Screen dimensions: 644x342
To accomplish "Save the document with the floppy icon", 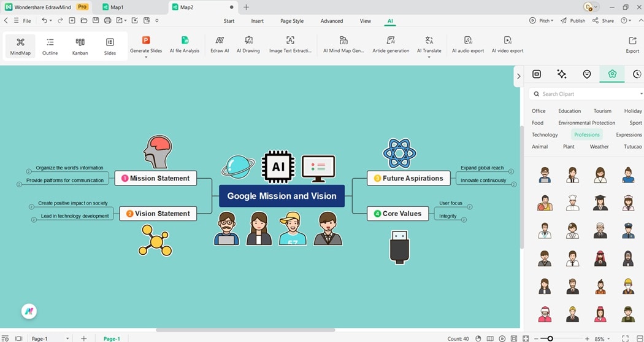I will coord(96,20).
